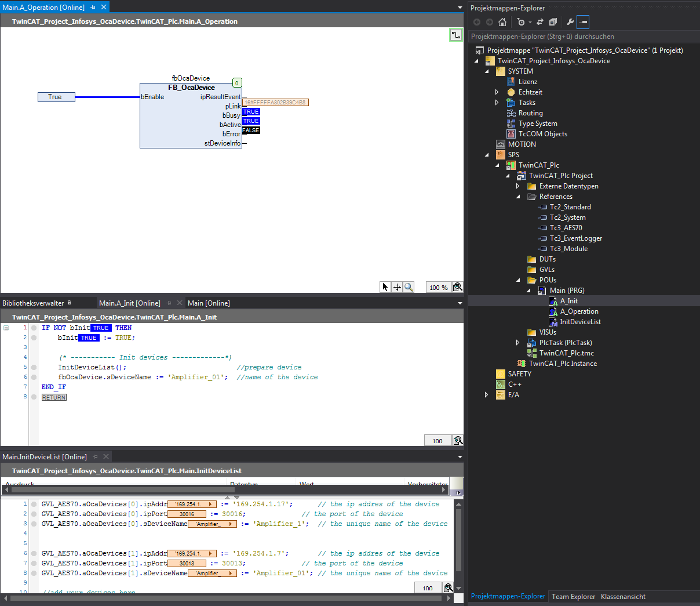700x606 pixels.
Task: Open the Type System item
Action: [x=538, y=124]
